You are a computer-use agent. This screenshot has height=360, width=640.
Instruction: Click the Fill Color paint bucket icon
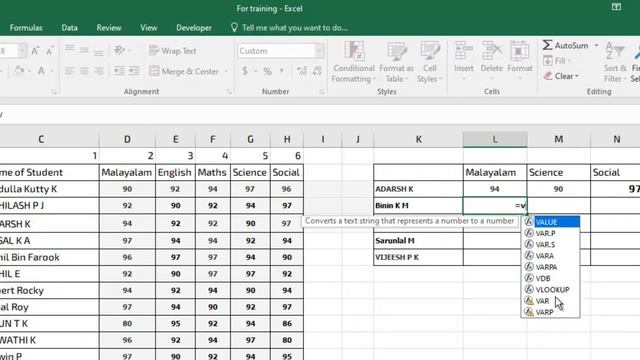[19, 71]
